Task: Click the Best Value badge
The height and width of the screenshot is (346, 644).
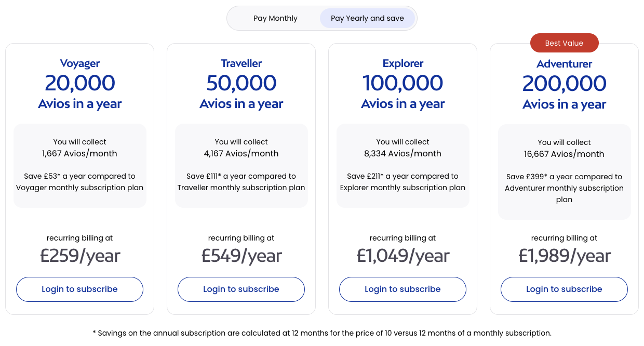Action: pyautogui.click(x=564, y=43)
